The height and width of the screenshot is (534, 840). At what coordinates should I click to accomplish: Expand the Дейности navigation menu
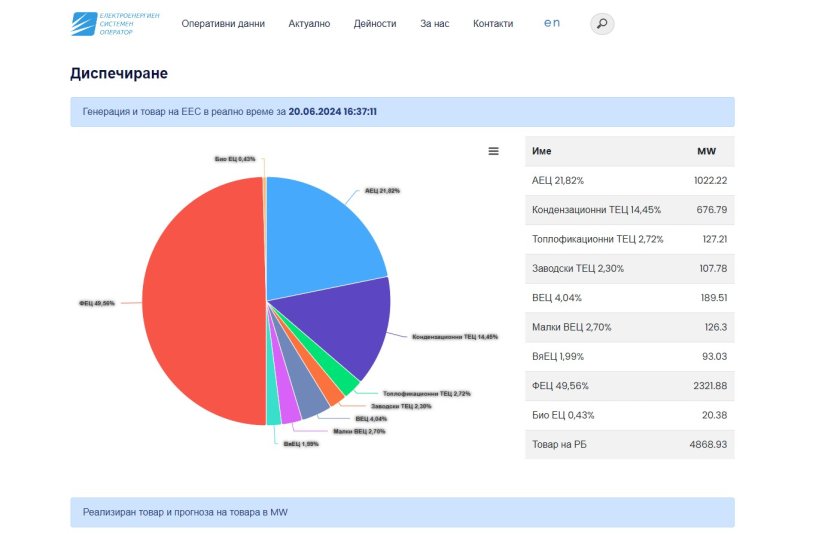pyautogui.click(x=375, y=24)
